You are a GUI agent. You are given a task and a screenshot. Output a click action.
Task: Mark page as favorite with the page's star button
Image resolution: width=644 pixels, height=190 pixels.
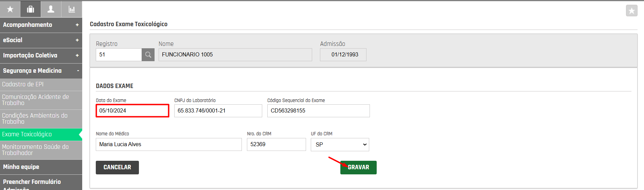pyautogui.click(x=631, y=11)
